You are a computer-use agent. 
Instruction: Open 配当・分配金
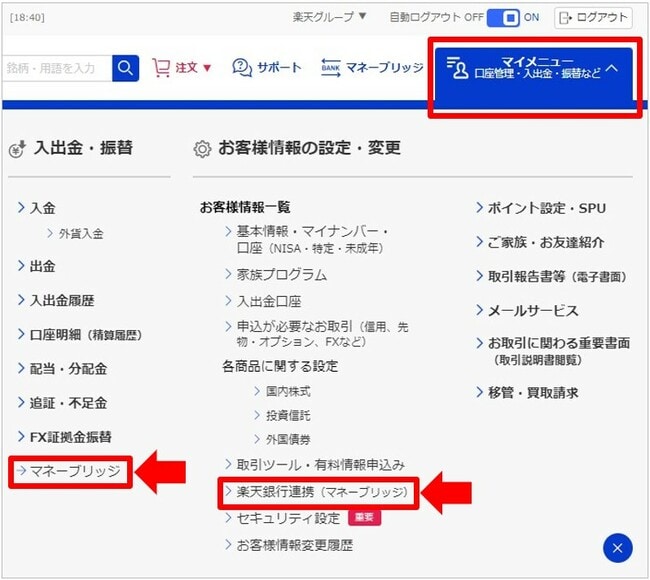click(x=68, y=369)
